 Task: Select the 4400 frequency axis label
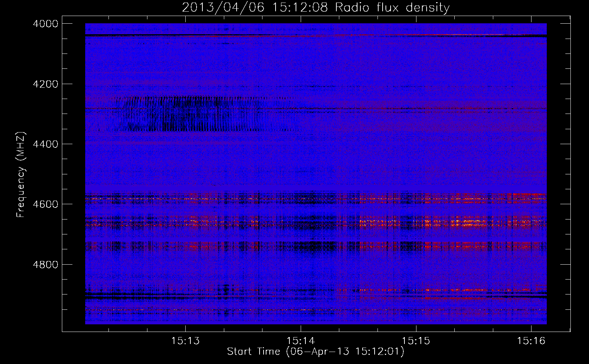46,144
